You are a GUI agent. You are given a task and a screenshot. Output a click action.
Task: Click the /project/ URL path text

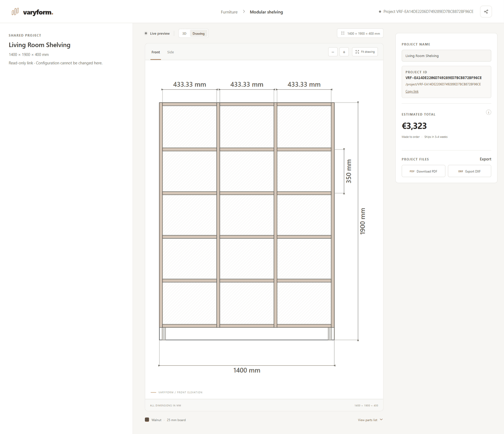coord(443,84)
